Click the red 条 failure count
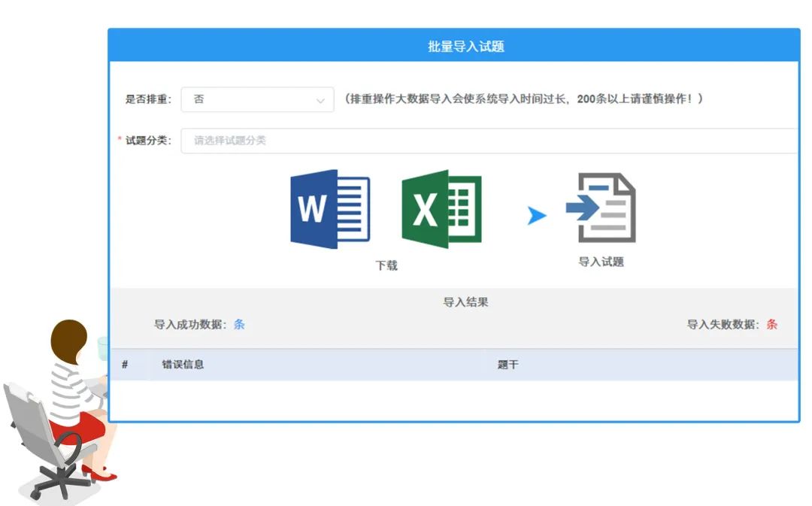The image size is (812, 506). point(771,325)
